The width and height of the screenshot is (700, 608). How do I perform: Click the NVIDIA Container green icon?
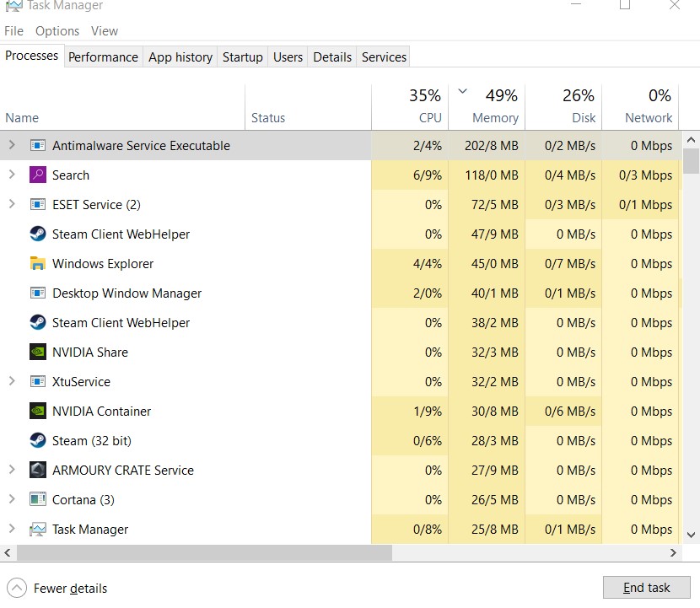click(x=37, y=411)
